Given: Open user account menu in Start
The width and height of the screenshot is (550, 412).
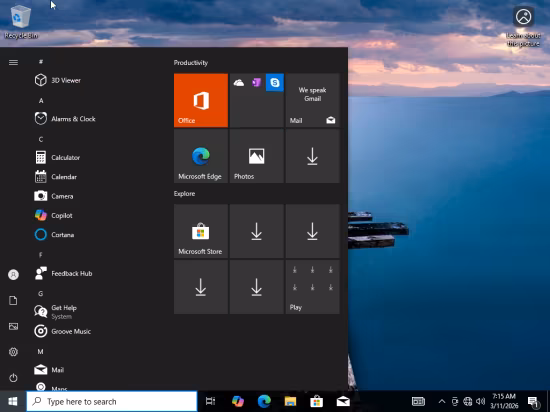Looking at the screenshot, I should coord(13,275).
